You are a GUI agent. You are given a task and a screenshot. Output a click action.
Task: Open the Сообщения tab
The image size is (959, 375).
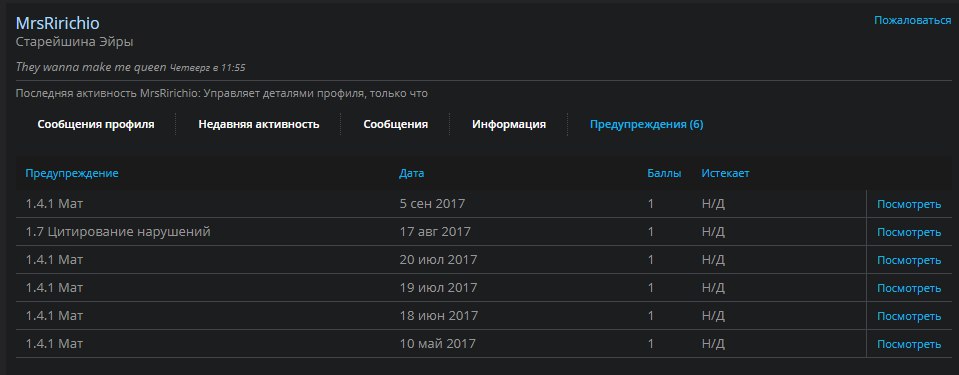pos(396,124)
